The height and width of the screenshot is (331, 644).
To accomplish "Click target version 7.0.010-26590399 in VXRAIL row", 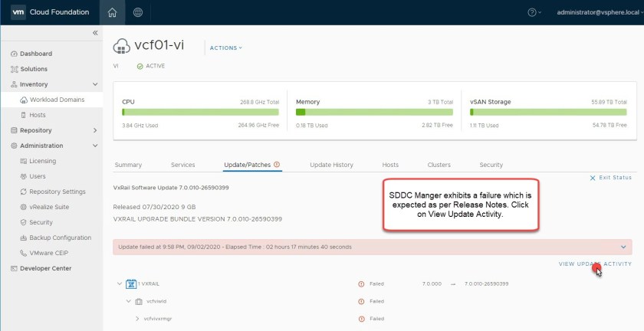I will [487, 283].
